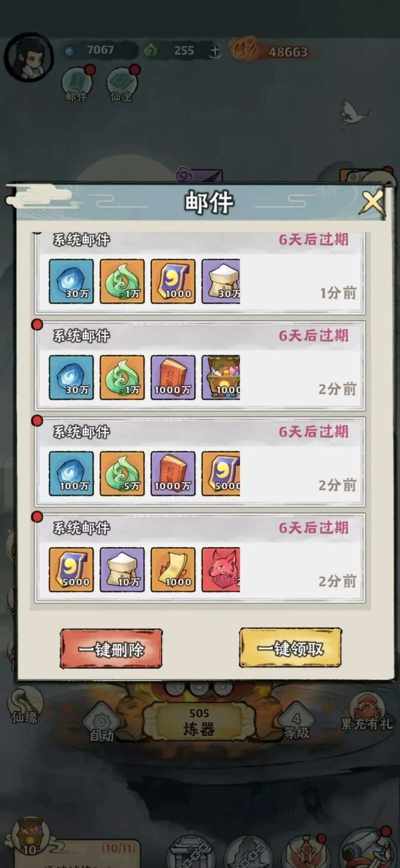Tap the 100万 blue spirit stone reward
This screenshot has height=868, width=400.
[71, 473]
